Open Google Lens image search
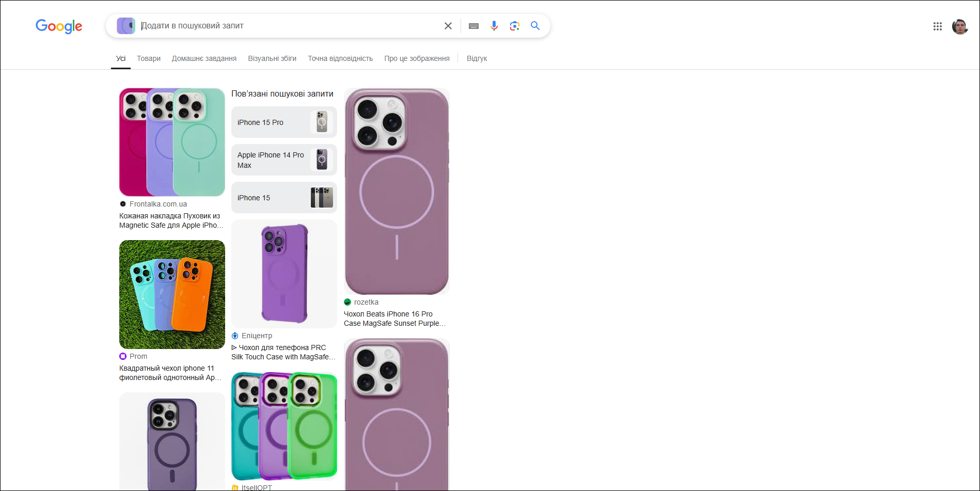Viewport: 980px width, 491px height. (514, 26)
